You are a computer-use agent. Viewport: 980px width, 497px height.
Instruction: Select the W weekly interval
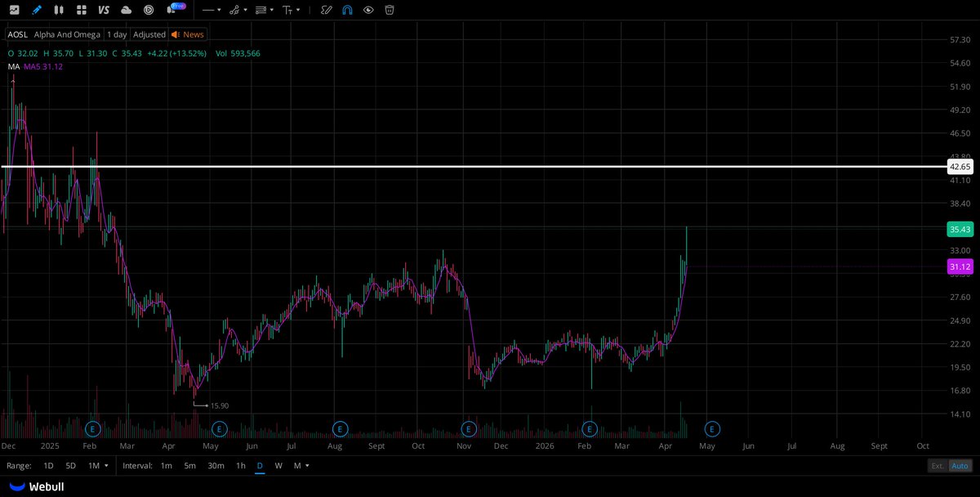pyautogui.click(x=278, y=466)
